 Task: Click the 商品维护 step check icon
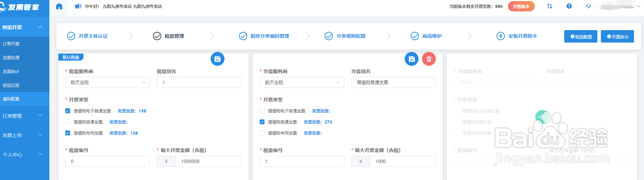click(415, 36)
